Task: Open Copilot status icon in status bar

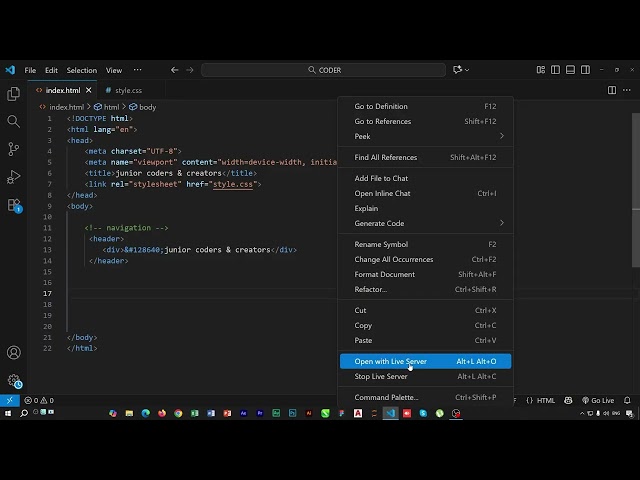Action: 568,400
